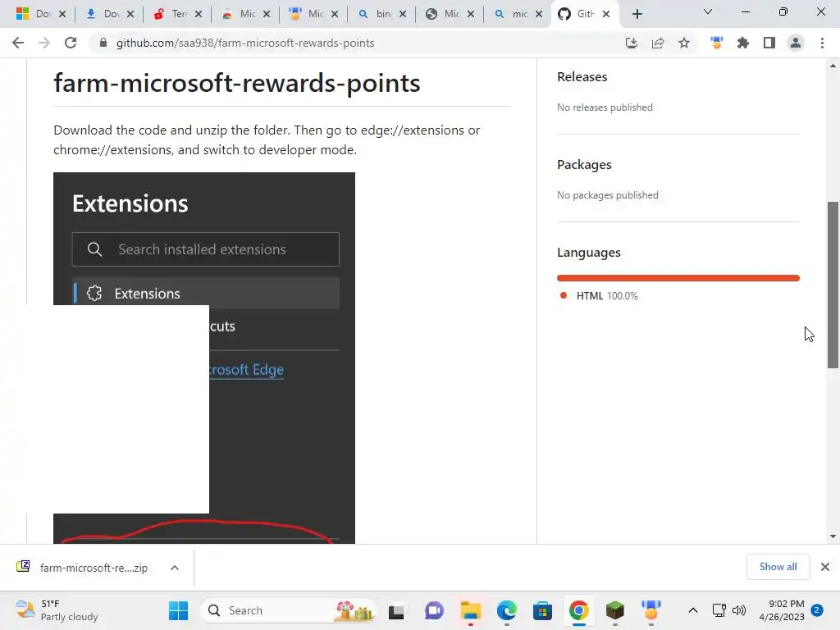Open File Explorer from taskbar
Screen dimensions: 840x630
point(470,610)
